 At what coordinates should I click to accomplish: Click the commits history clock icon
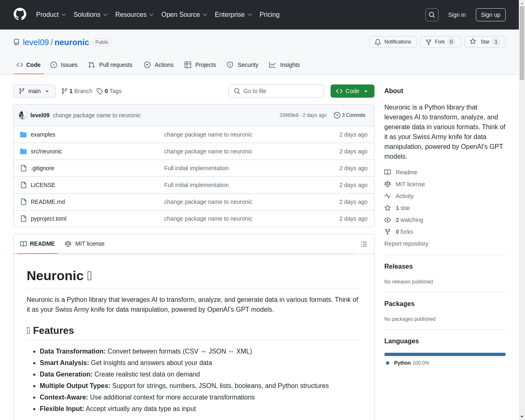click(x=337, y=115)
